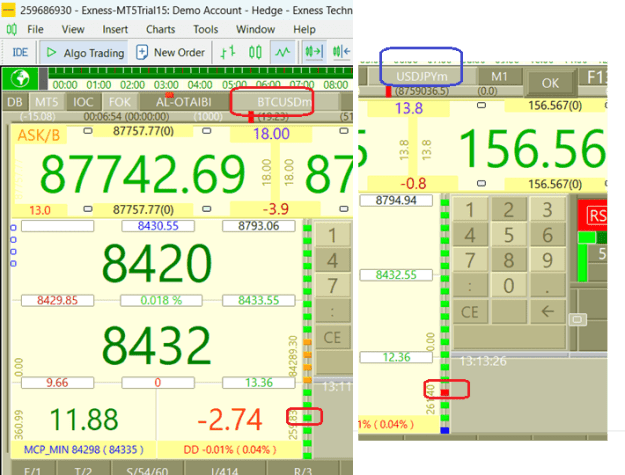The width and height of the screenshot is (625, 475).
Task: Click the MetaTrader app icon in title bar
Action: [8, 10]
